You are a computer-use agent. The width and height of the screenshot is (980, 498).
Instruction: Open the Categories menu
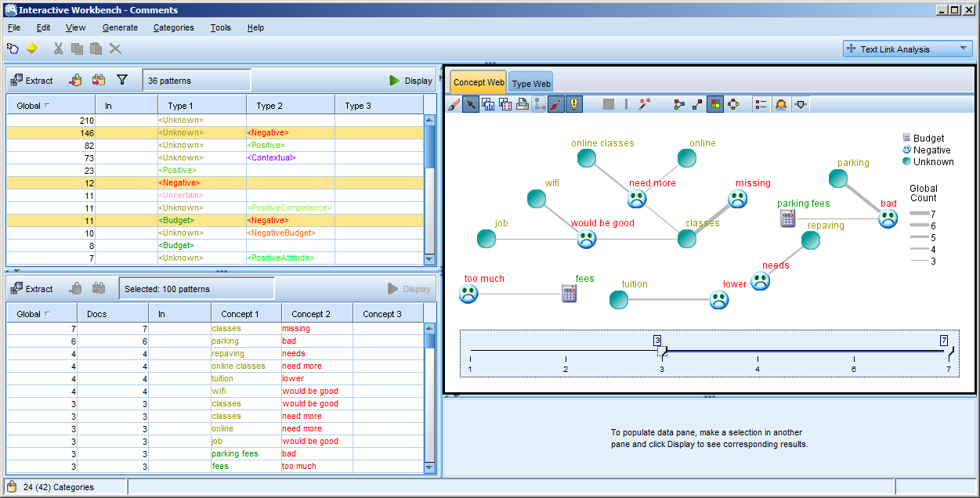[173, 27]
